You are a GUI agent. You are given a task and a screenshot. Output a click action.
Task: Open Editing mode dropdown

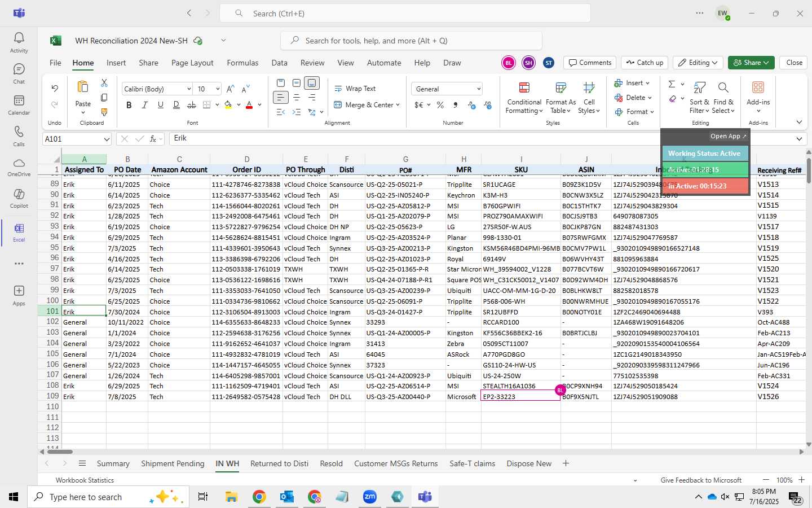698,63
